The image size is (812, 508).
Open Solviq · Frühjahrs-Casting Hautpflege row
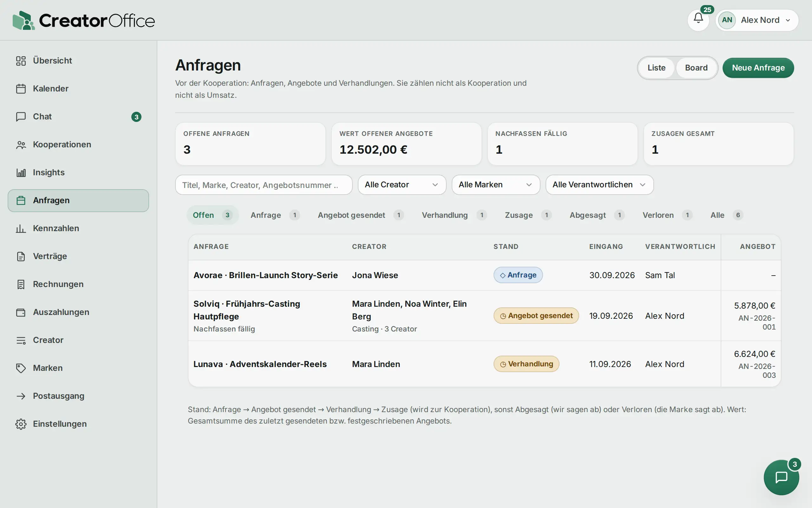coord(485,316)
